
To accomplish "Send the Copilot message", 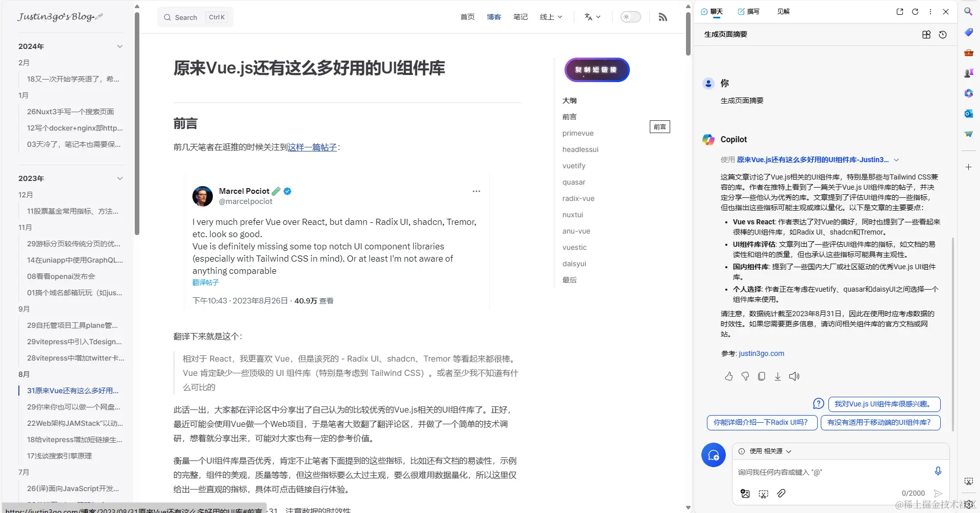I will [938, 493].
